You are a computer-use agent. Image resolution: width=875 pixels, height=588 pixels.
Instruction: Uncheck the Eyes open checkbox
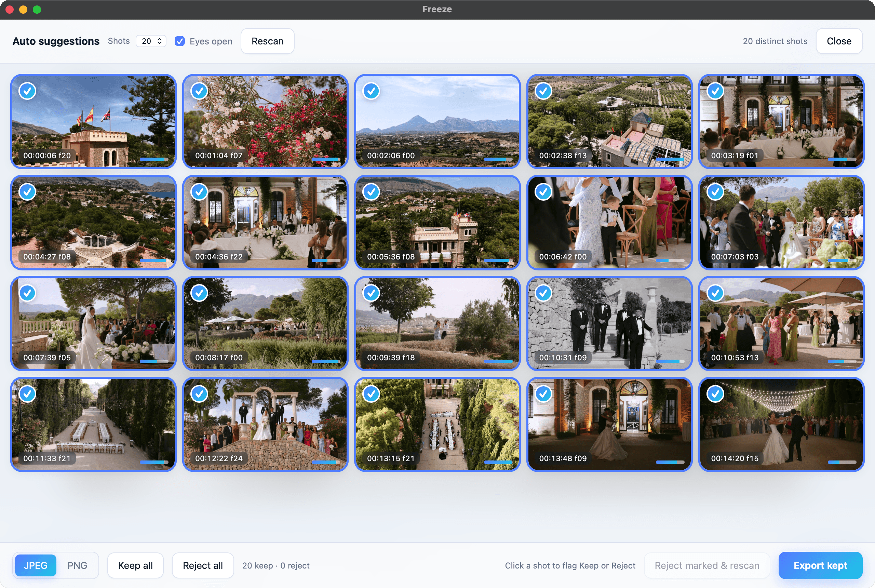click(x=179, y=41)
